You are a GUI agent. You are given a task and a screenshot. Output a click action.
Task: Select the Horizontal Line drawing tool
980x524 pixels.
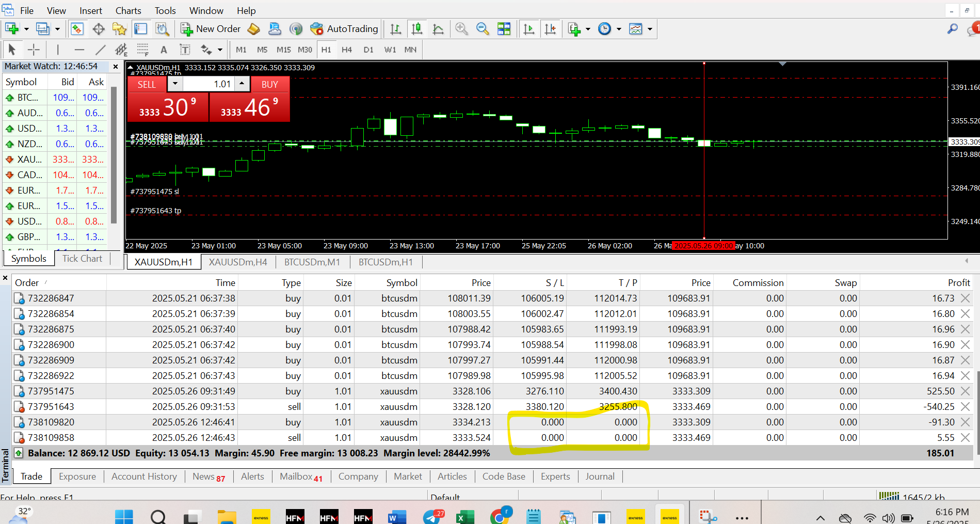pyautogui.click(x=79, y=50)
